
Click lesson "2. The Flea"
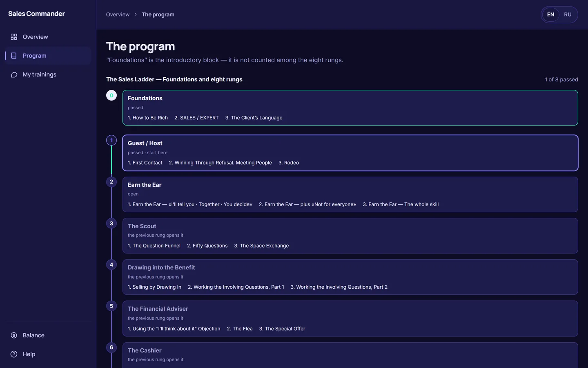coord(240,329)
